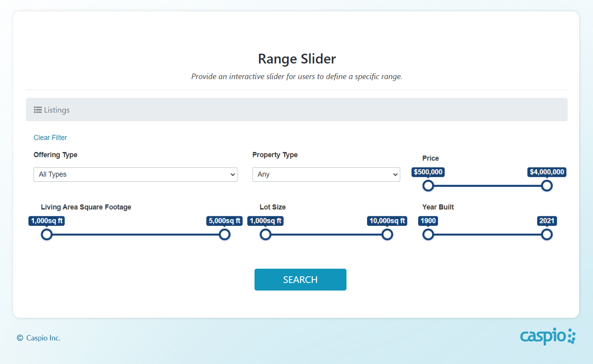Click the Lot Size maximum handle
The height and width of the screenshot is (364, 593).
(x=387, y=234)
